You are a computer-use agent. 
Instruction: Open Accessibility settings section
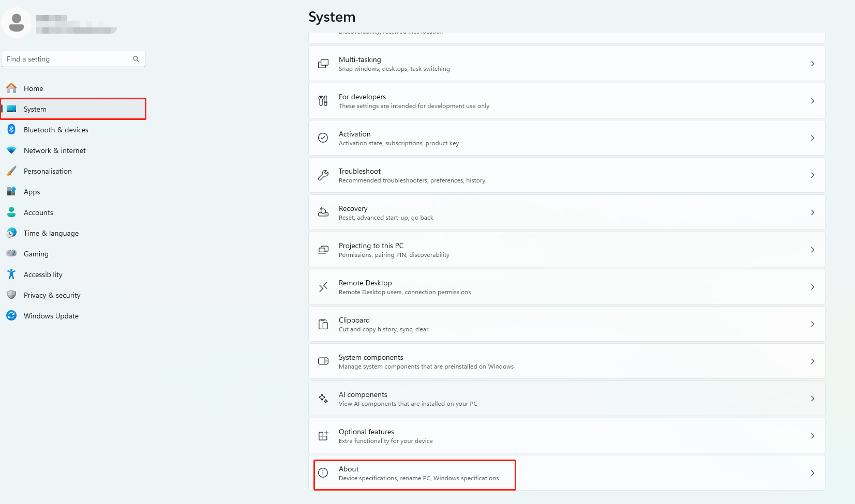pos(73,274)
